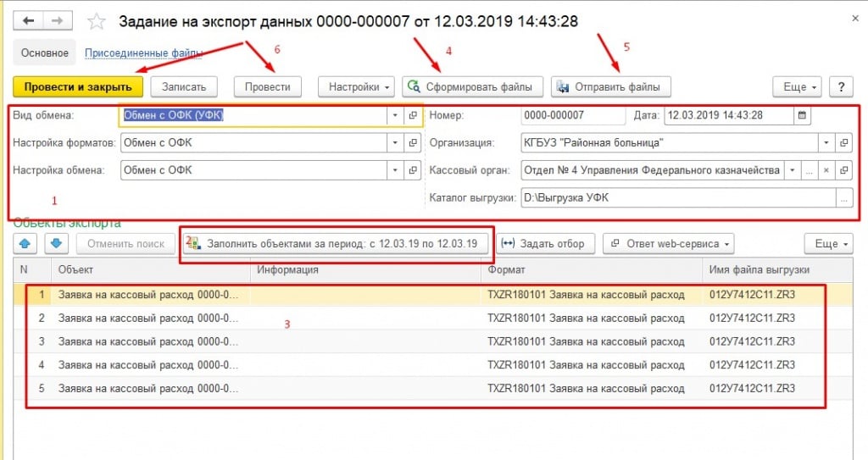Clear the 'Кассовый орган' field with X

click(x=826, y=170)
